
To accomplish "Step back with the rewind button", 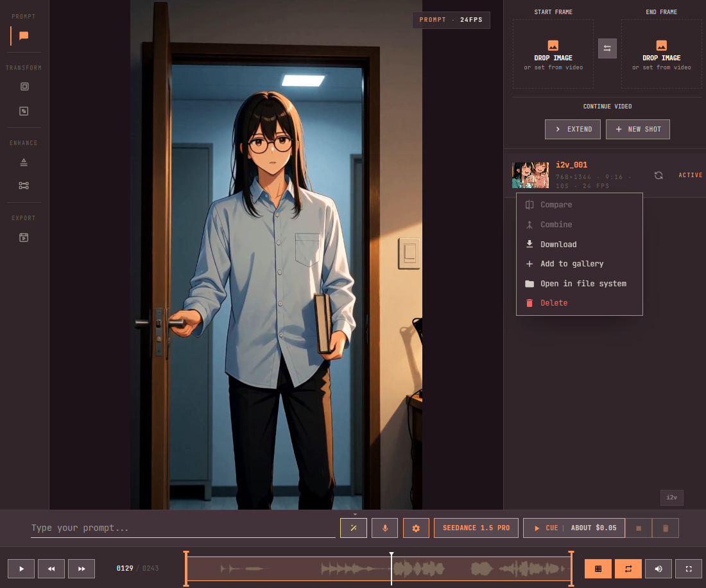I will (51, 569).
